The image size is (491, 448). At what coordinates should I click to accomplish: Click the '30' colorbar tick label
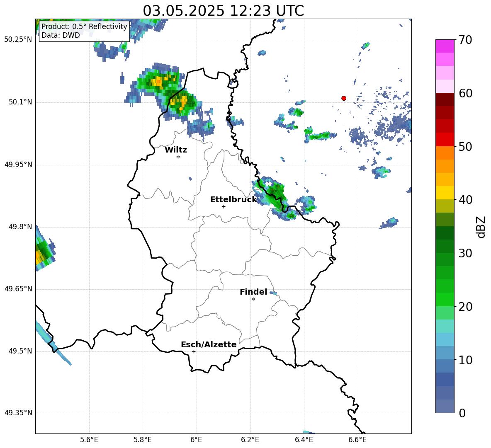(465, 253)
